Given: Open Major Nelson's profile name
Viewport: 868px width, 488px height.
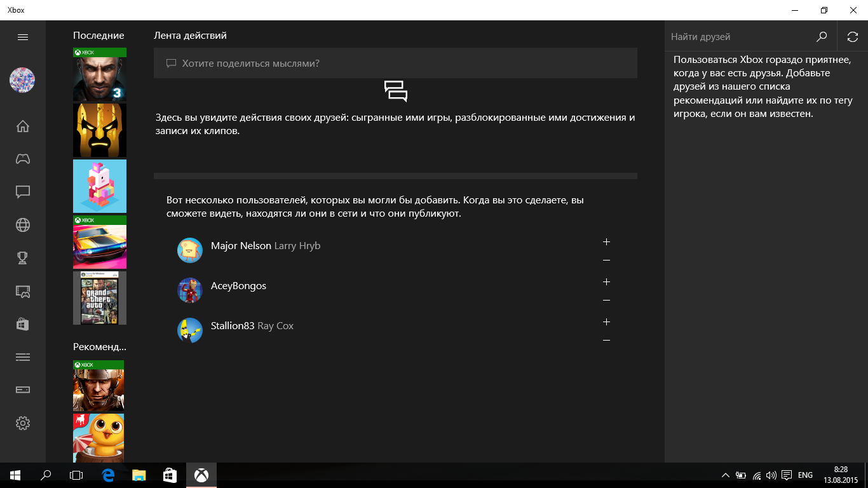Looking at the screenshot, I should pyautogui.click(x=241, y=246).
